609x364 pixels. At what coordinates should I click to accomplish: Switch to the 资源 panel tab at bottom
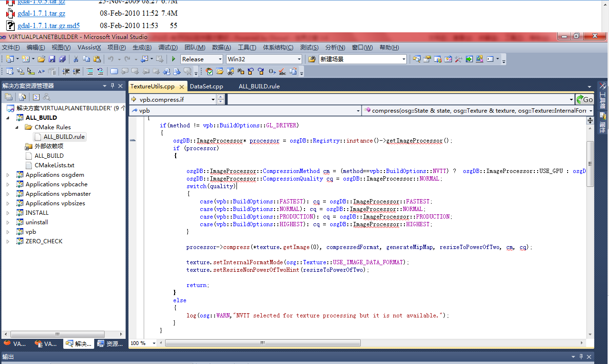click(x=109, y=344)
